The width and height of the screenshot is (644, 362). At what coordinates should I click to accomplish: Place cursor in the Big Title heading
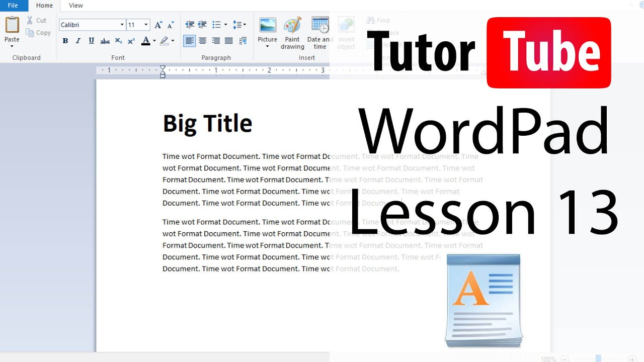click(x=207, y=124)
